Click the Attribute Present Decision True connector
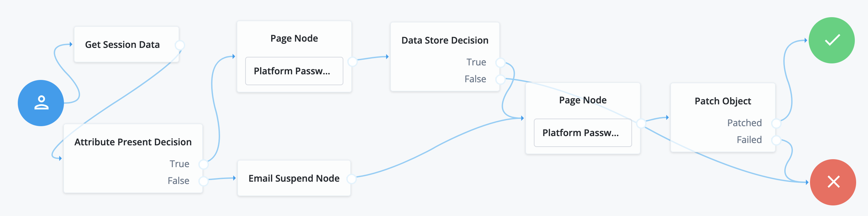Viewport: 868px width, 216px height. (203, 164)
